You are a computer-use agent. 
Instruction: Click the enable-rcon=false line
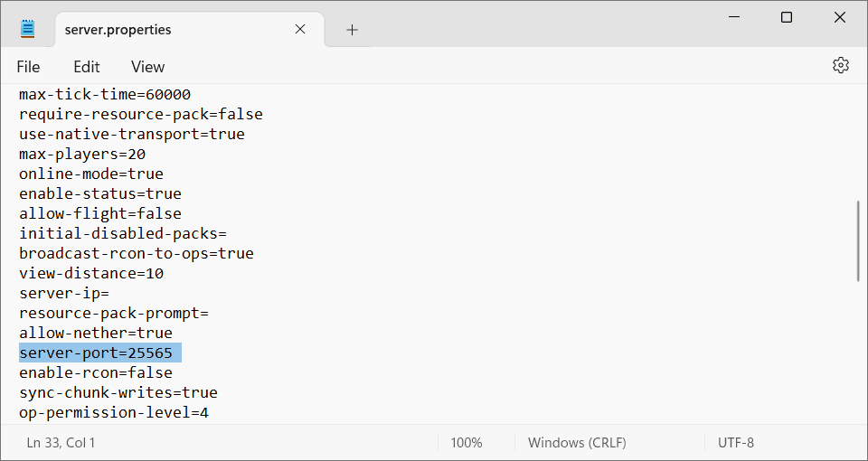[x=96, y=372]
